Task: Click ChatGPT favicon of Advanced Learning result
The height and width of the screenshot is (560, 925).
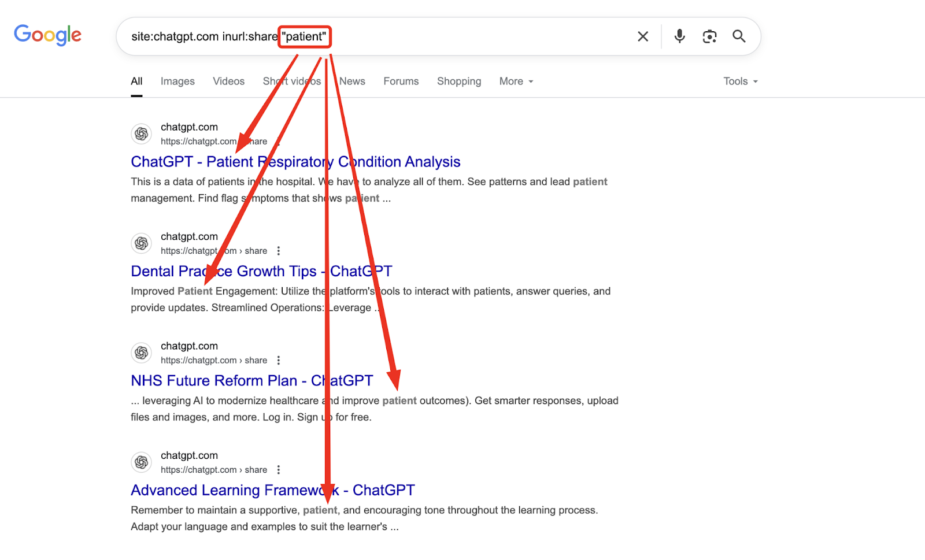Action: (x=141, y=462)
